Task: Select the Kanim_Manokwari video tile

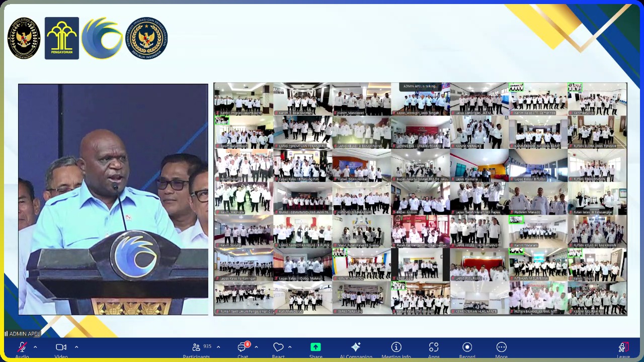Action: (362, 99)
